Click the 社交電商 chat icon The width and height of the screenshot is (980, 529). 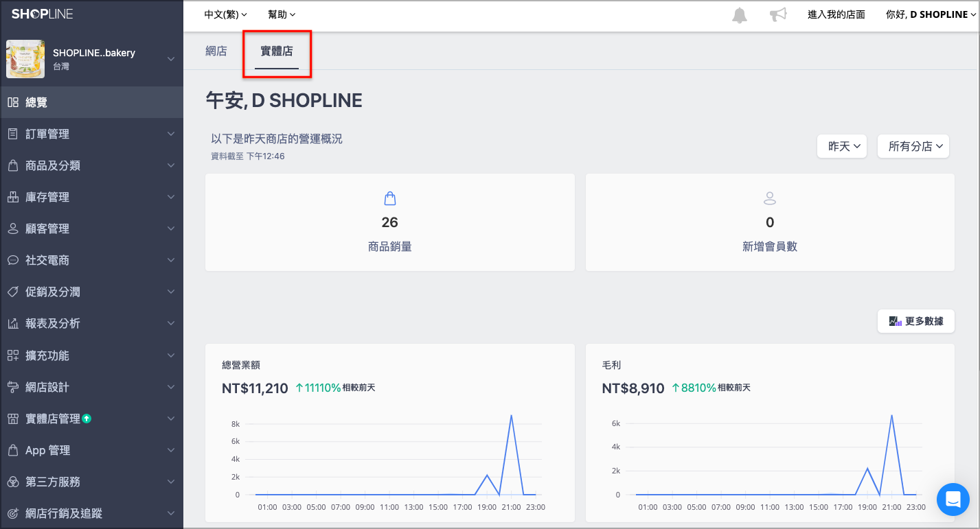click(12, 260)
